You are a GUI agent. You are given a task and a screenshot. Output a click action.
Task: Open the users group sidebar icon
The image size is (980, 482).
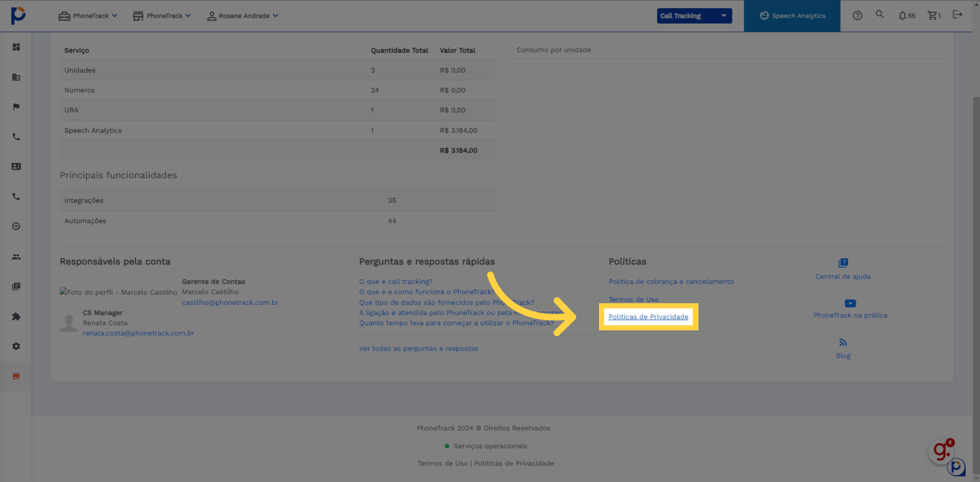(x=16, y=257)
